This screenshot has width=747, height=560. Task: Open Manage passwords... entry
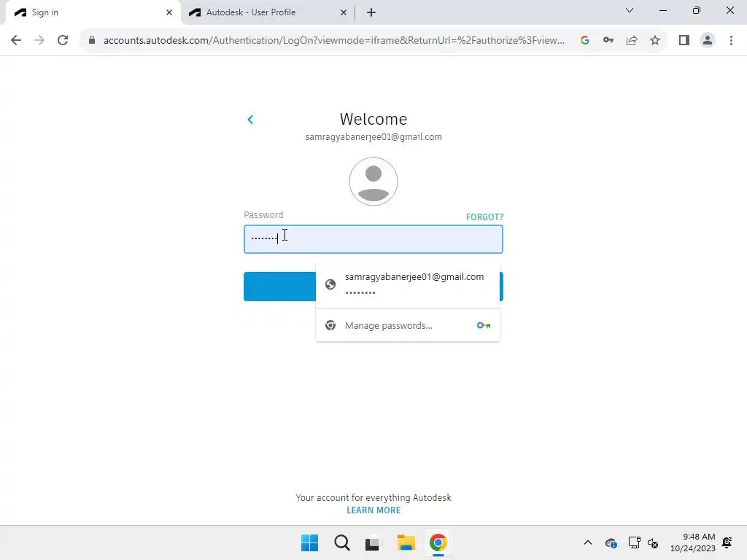[x=407, y=325]
